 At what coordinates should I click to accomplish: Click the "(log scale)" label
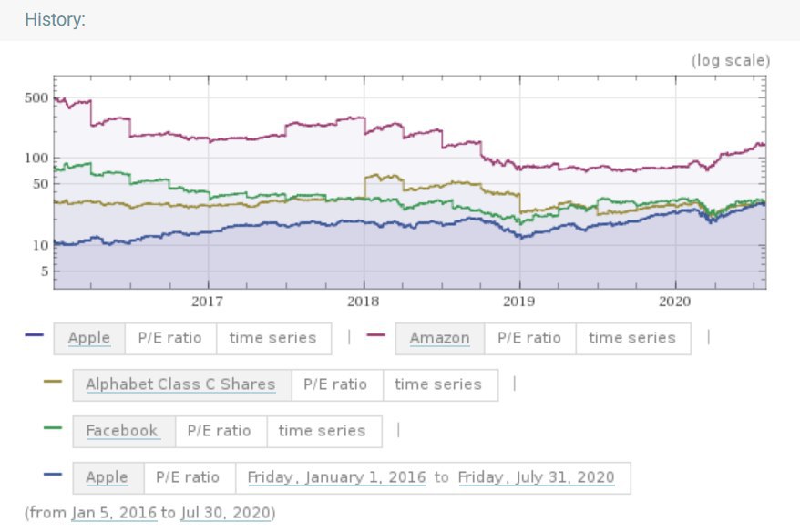coord(731,61)
